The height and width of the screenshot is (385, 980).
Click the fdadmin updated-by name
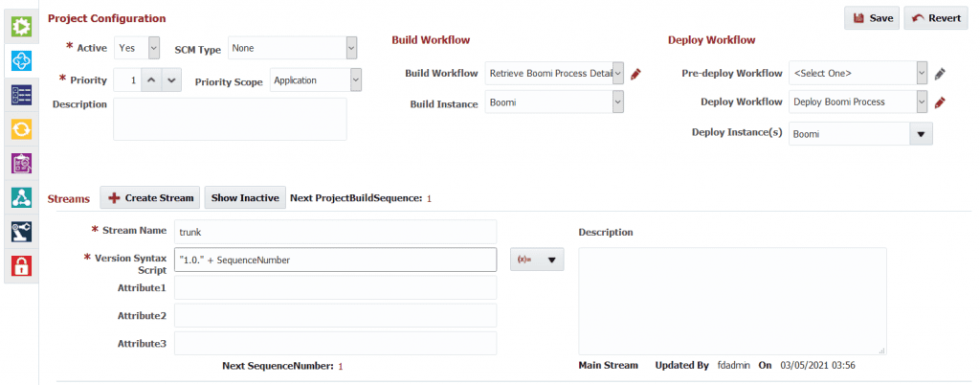[733, 365]
